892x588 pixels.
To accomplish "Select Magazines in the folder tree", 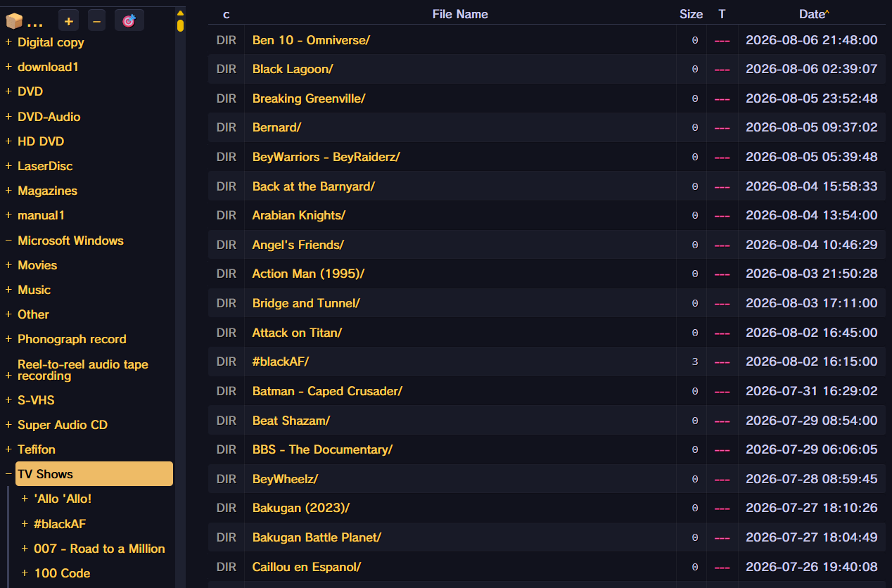I will pyautogui.click(x=47, y=191).
